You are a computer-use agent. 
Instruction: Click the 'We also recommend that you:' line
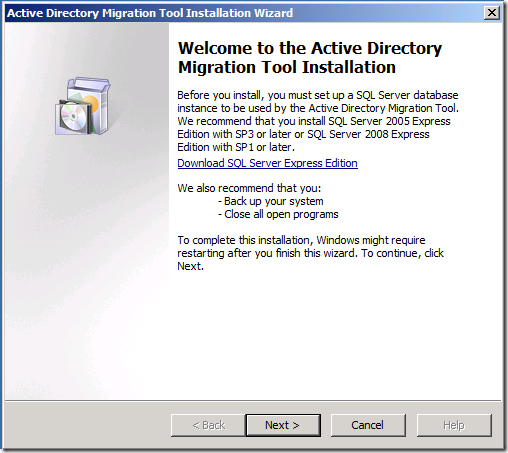click(249, 188)
